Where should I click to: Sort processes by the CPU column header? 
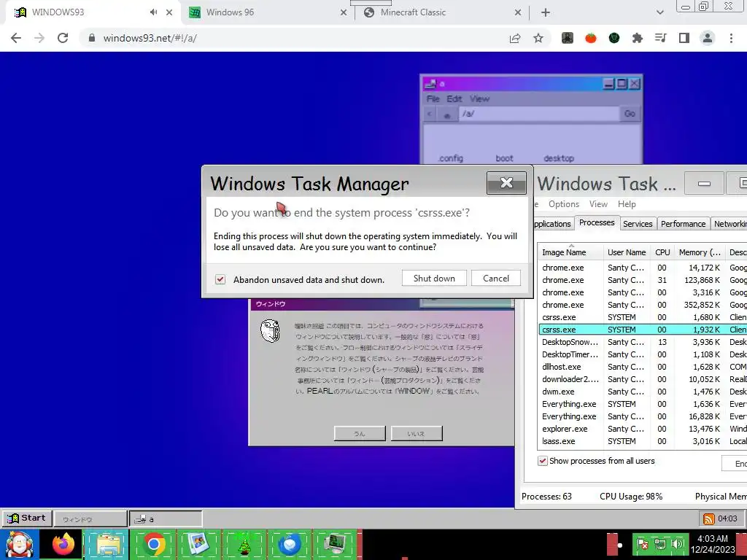(662, 252)
